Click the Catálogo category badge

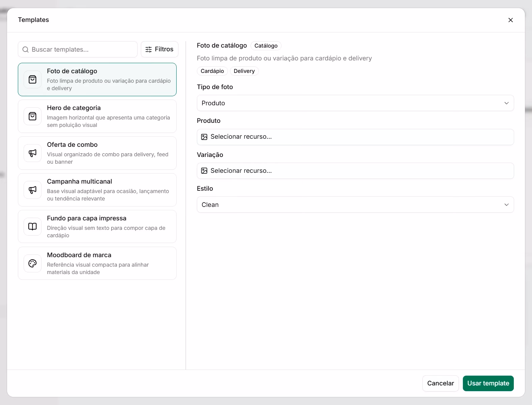(x=266, y=46)
